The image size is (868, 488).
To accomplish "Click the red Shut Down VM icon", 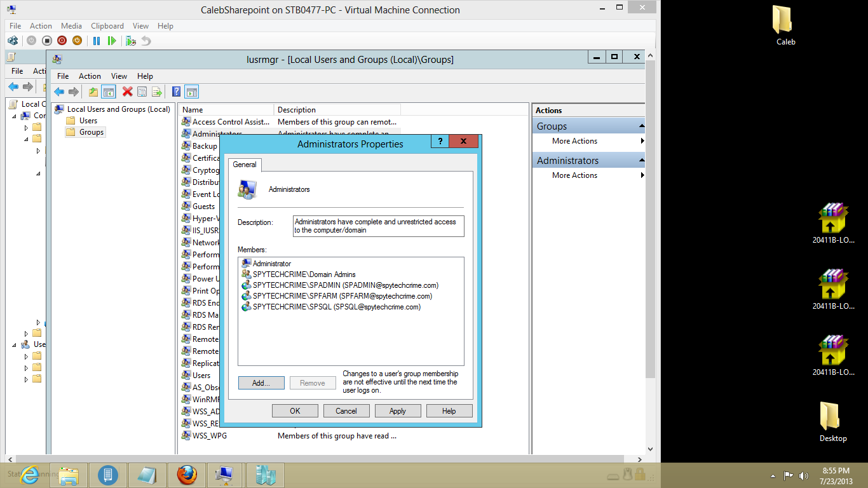I will [x=62, y=41].
